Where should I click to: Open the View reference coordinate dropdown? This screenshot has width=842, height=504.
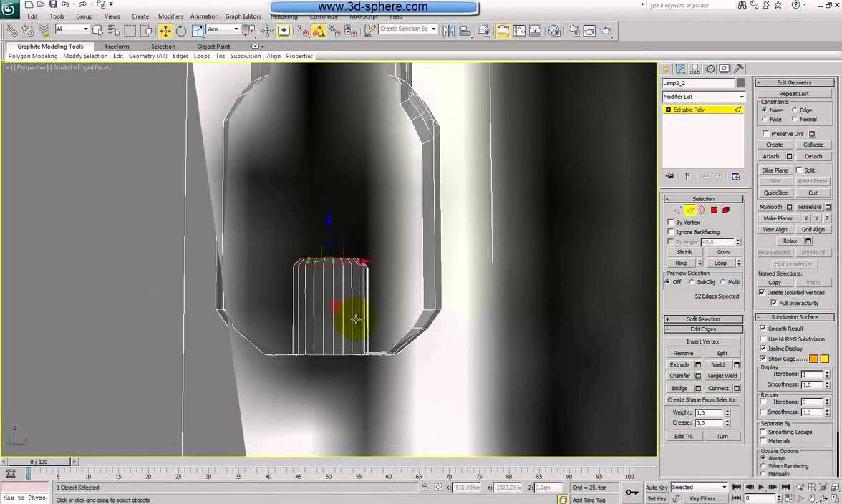coord(223,29)
